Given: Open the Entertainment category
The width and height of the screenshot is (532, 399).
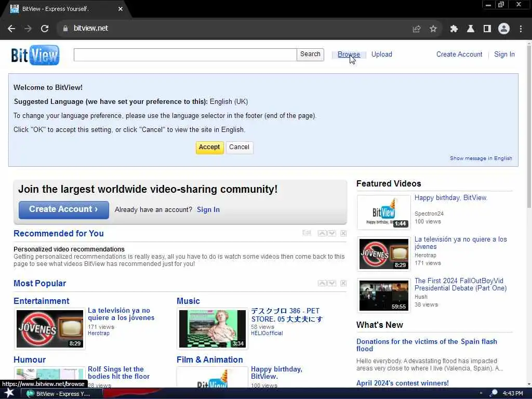Looking at the screenshot, I should pos(42,301).
